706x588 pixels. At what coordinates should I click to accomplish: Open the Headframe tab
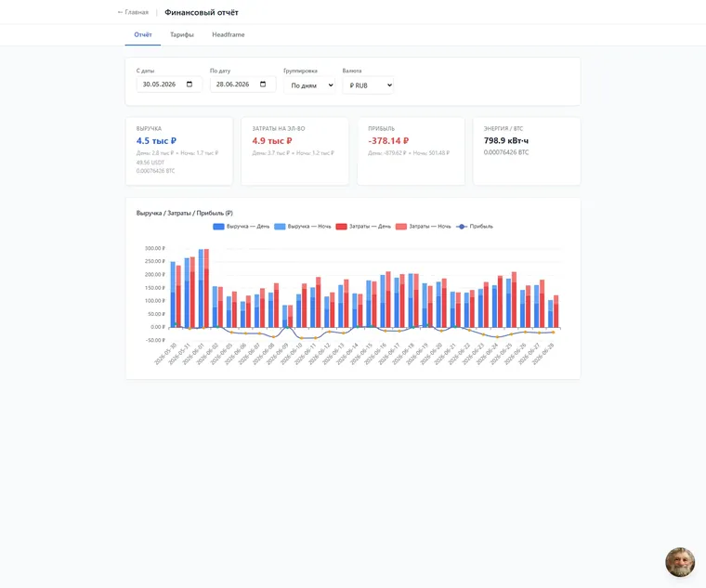229,34
